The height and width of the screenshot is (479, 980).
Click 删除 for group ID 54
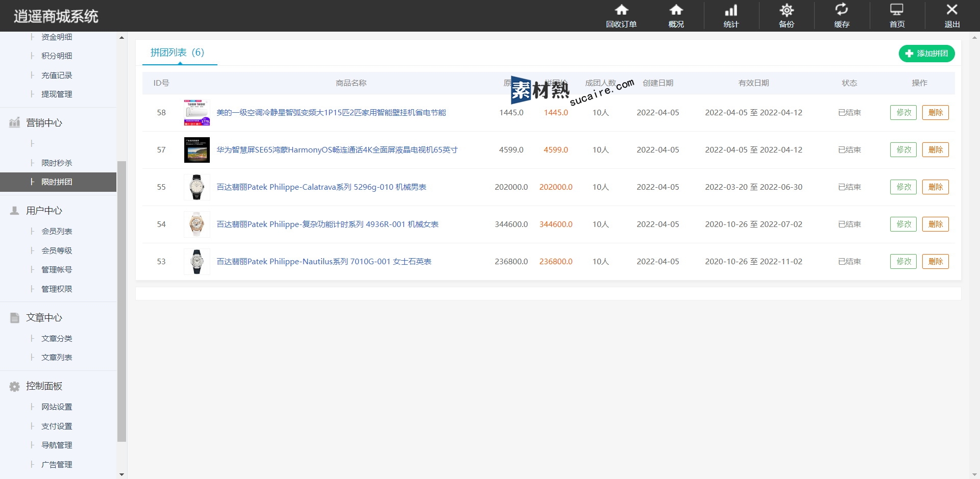[935, 224]
